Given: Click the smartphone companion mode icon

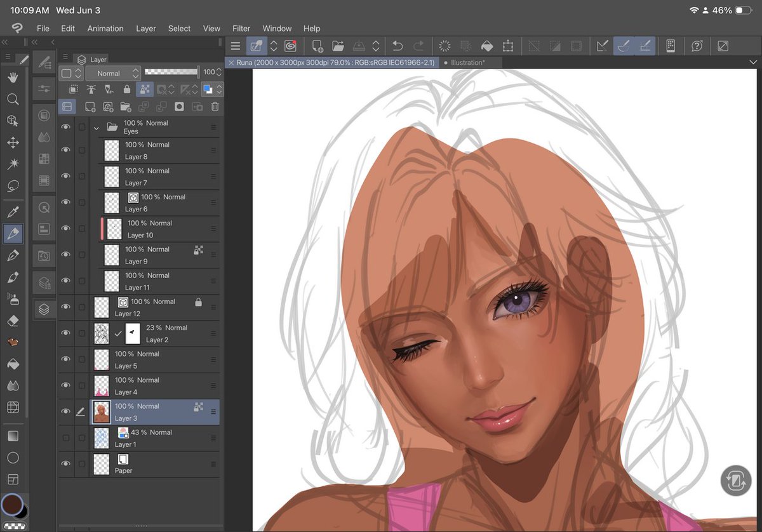Looking at the screenshot, I should (x=671, y=46).
